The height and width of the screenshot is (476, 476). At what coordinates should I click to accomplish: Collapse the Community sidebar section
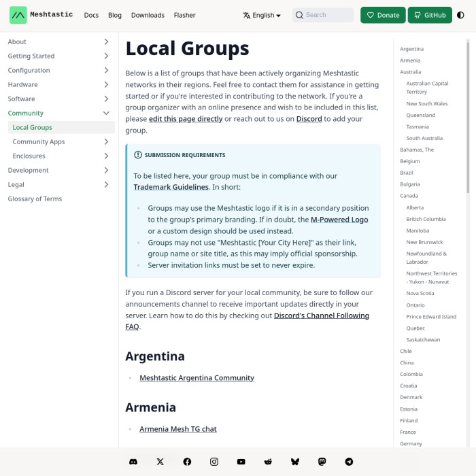pos(106,113)
